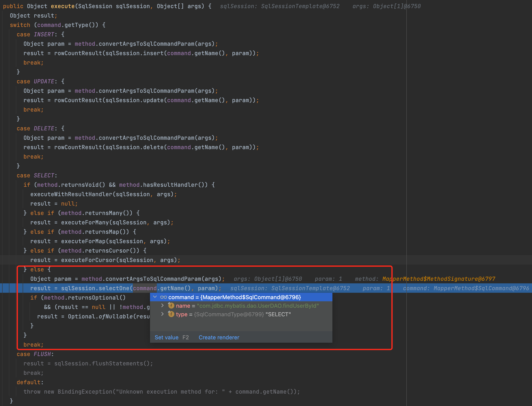Click the highlighted command token in selectOne call
This screenshot has height=406, width=532.
click(x=145, y=288)
